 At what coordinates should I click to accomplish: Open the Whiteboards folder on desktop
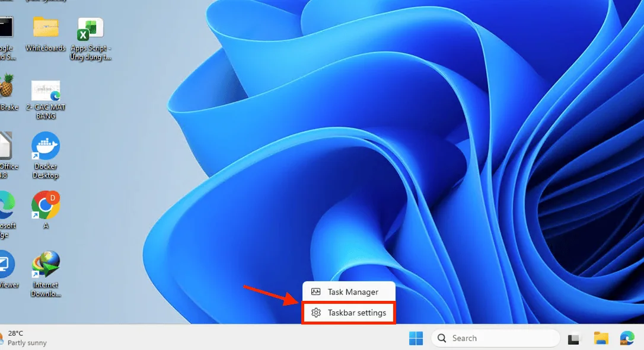click(x=46, y=28)
